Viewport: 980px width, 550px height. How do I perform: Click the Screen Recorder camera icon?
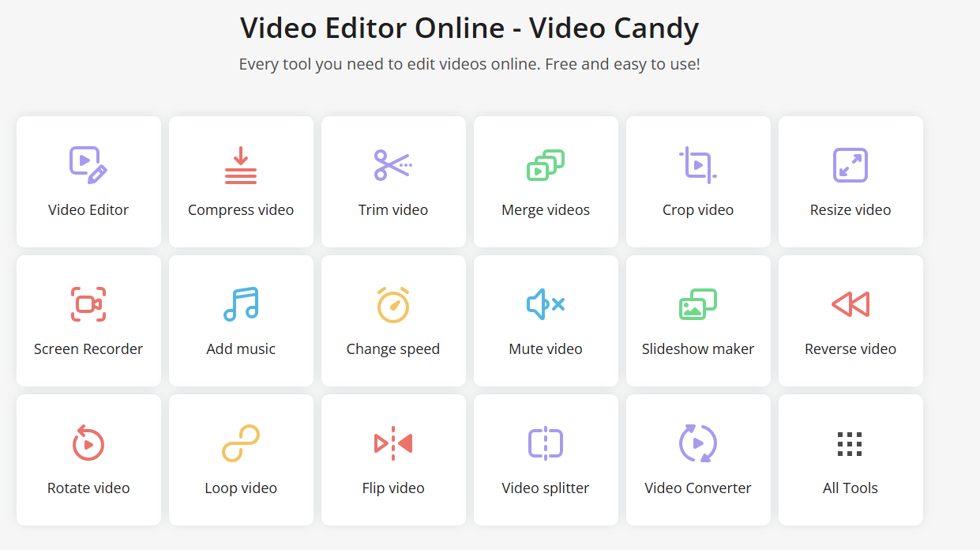pos(88,304)
